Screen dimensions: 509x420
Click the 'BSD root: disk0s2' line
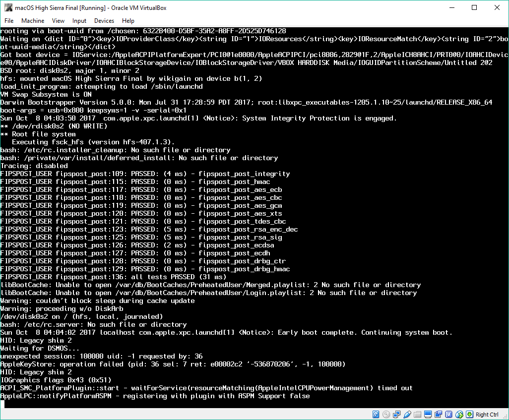70,71
